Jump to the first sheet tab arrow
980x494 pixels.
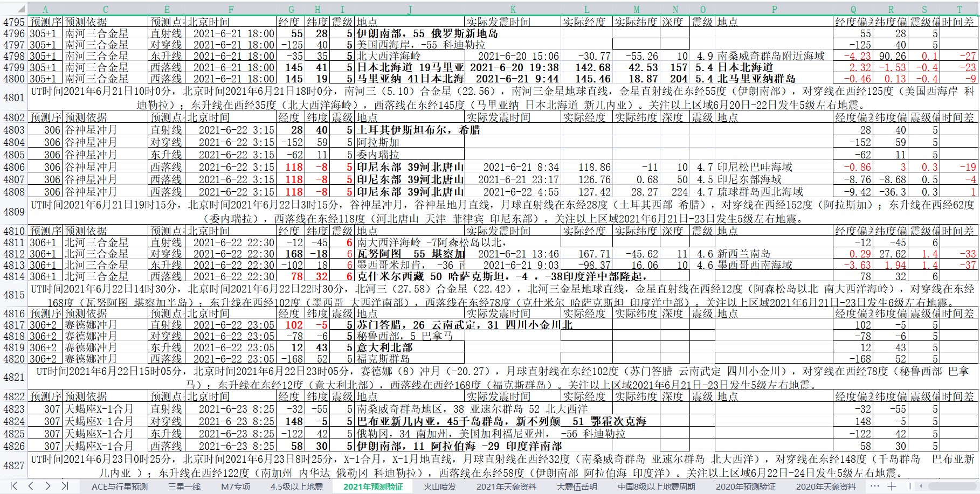(14, 486)
